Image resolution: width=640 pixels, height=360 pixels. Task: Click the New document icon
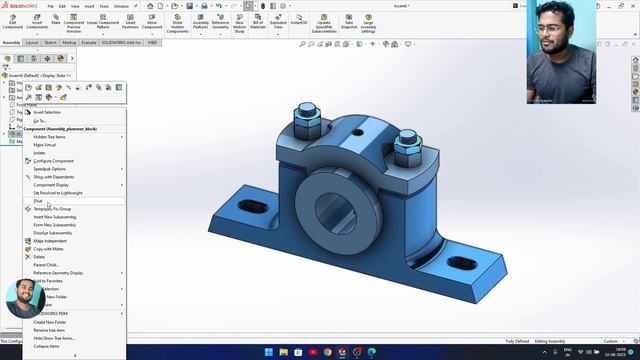point(160,6)
